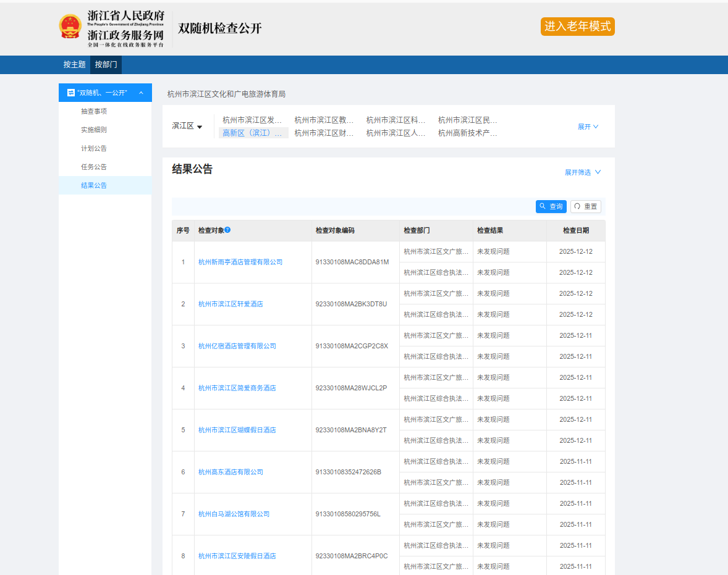Open the 滨江区 district dropdown
The height and width of the screenshot is (575, 728).
187,126
